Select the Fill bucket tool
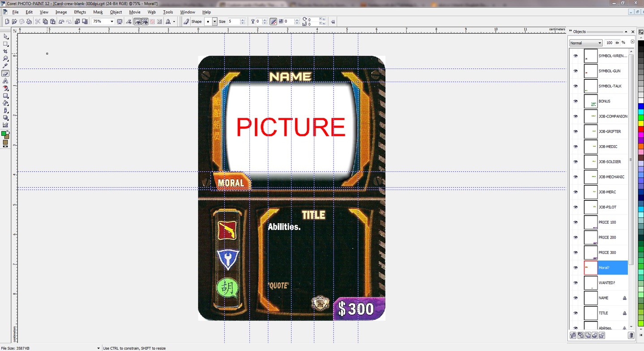This screenshot has width=644, height=351. pos(5,103)
